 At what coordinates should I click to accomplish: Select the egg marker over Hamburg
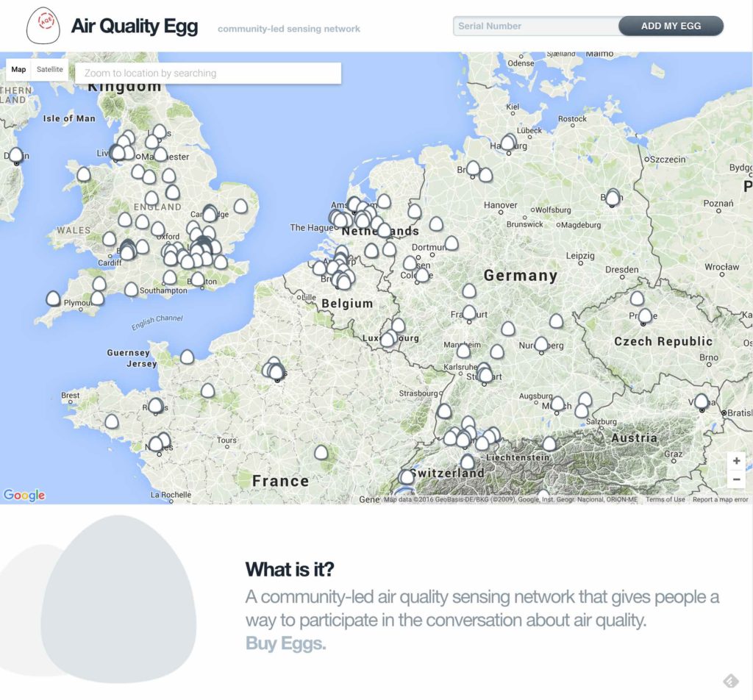[x=507, y=143]
